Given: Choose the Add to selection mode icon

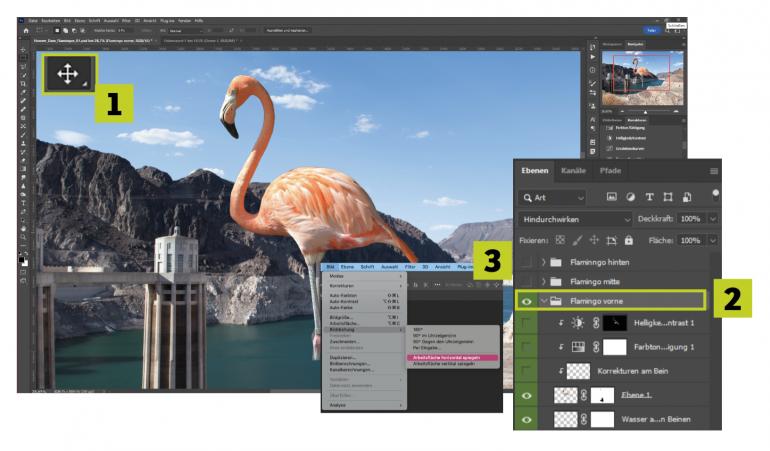Looking at the screenshot, I should point(65,30).
